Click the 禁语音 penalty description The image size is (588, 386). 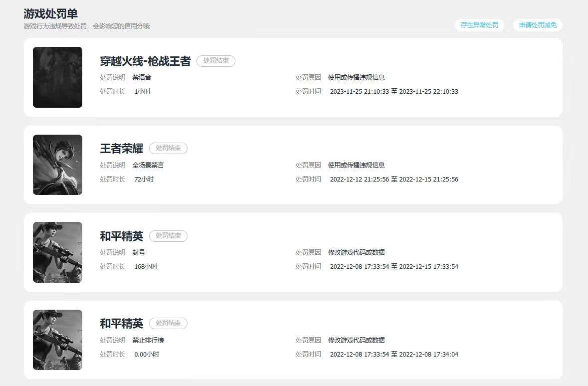coord(142,77)
